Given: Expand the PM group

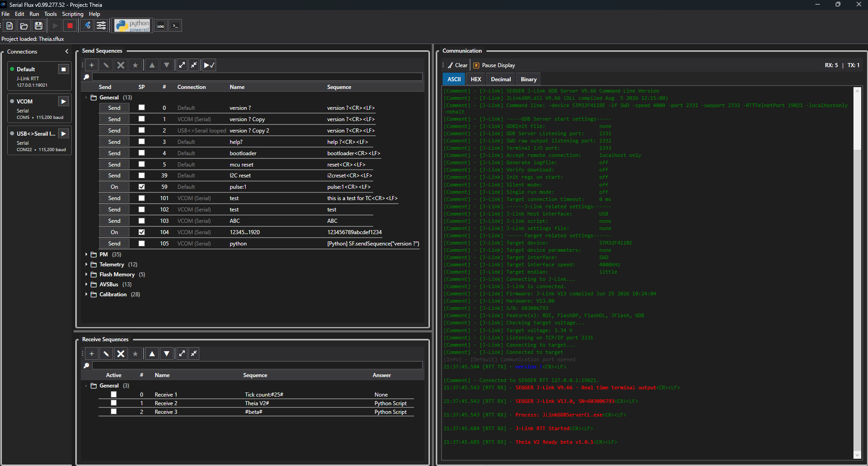Looking at the screenshot, I should coord(86,255).
